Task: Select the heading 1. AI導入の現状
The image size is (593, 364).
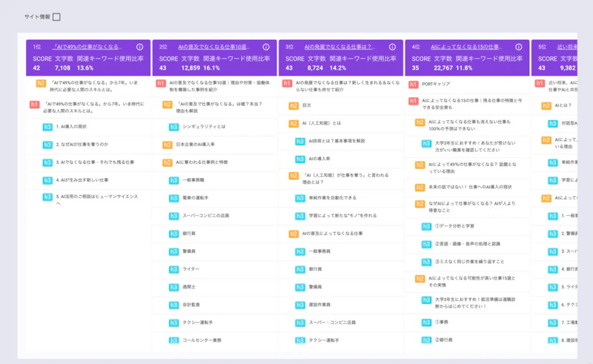Action: tap(77, 127)
